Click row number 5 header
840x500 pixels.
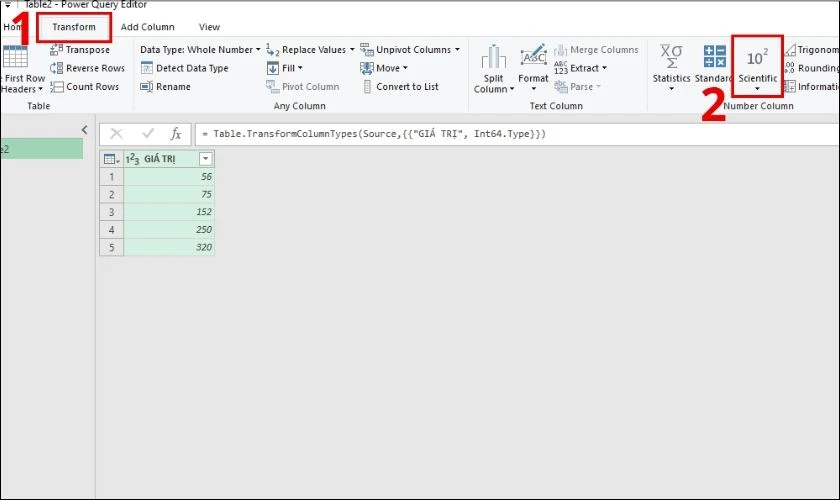111,247
